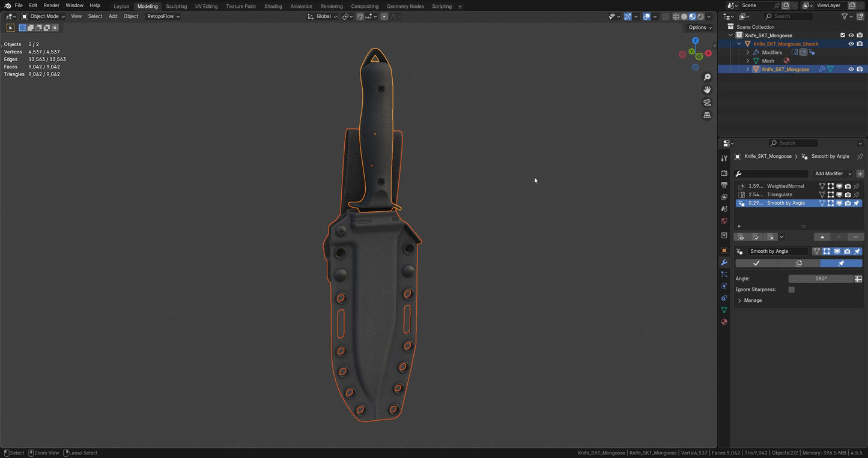Open the Material properties tab
Screen dimensions: 868x458
point(724,322)
